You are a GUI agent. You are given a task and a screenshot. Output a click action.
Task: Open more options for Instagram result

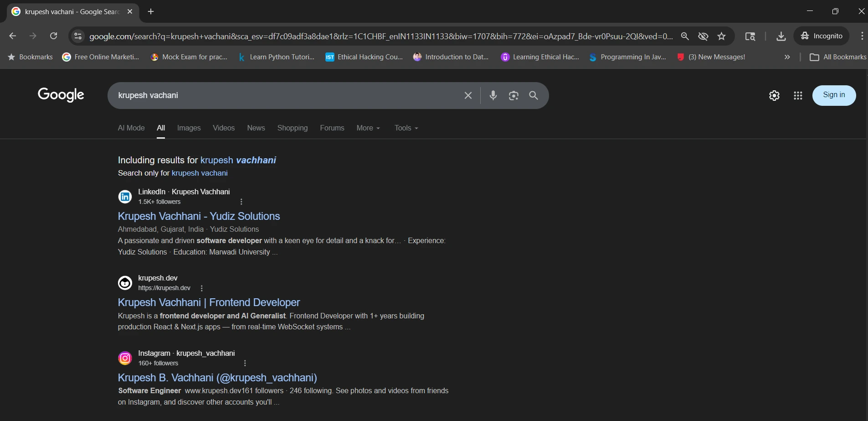245,364
